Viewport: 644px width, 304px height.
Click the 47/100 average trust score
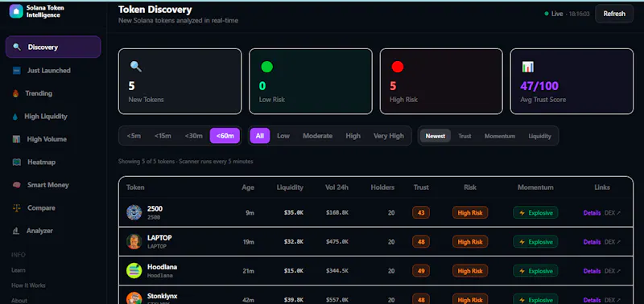click(x=539, y=86)
